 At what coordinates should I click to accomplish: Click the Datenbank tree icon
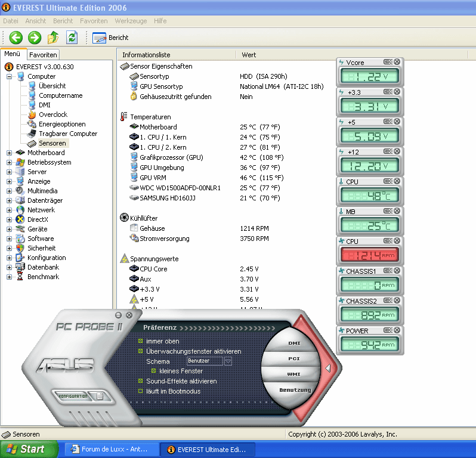pos(20,267)
